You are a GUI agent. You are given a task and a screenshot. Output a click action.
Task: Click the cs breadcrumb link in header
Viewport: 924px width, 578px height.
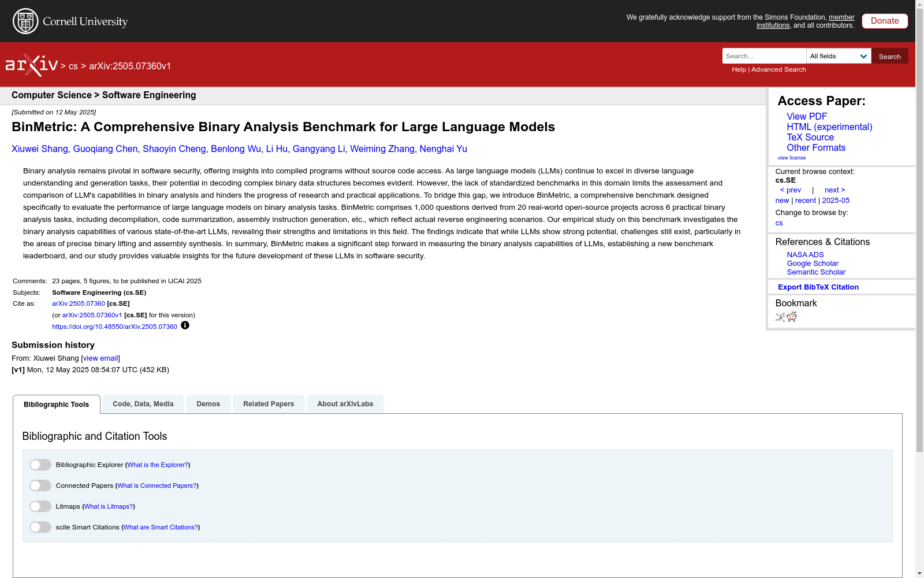pos(73,66)
